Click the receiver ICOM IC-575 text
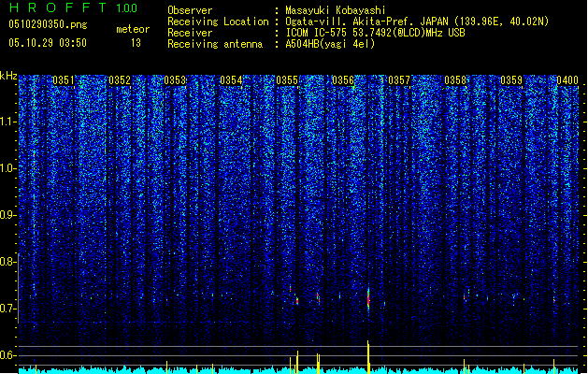This screenshot has height=374, width=588. (375, 33)
